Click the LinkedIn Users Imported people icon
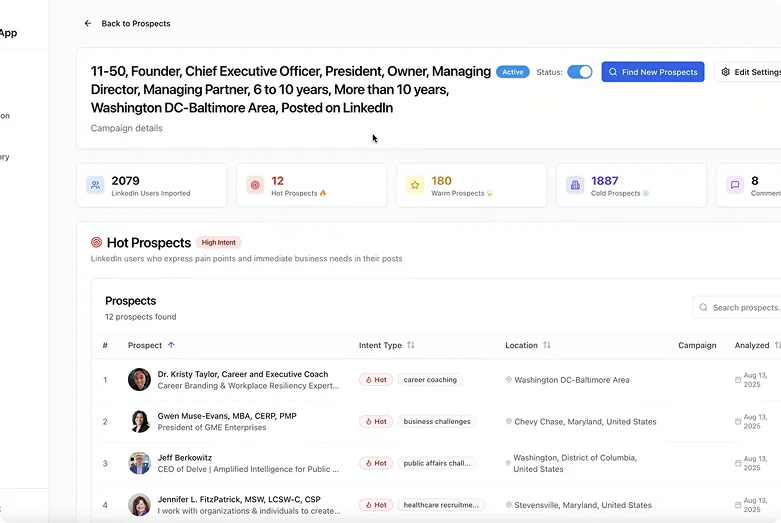781x523 pixels. pos(95,185)
